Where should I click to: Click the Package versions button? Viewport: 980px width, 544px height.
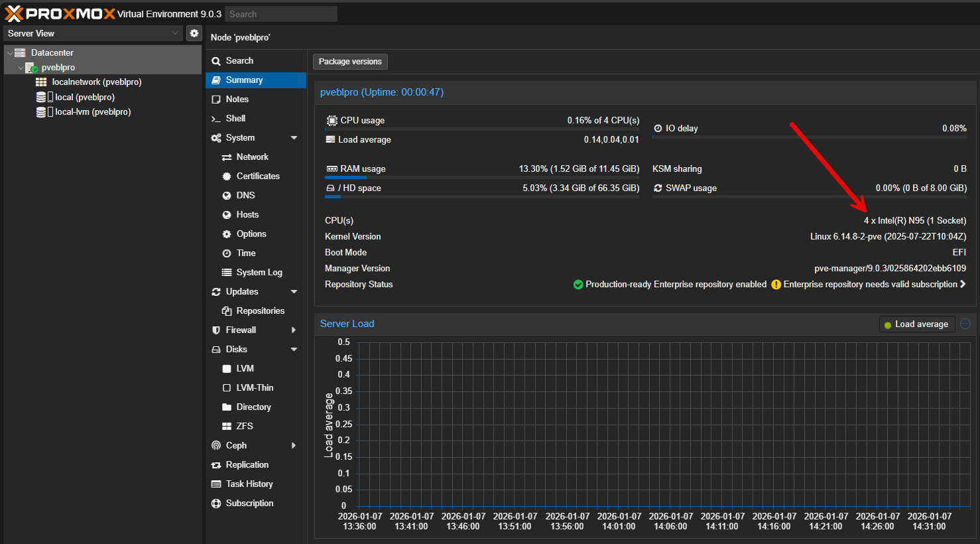point(350,62)
